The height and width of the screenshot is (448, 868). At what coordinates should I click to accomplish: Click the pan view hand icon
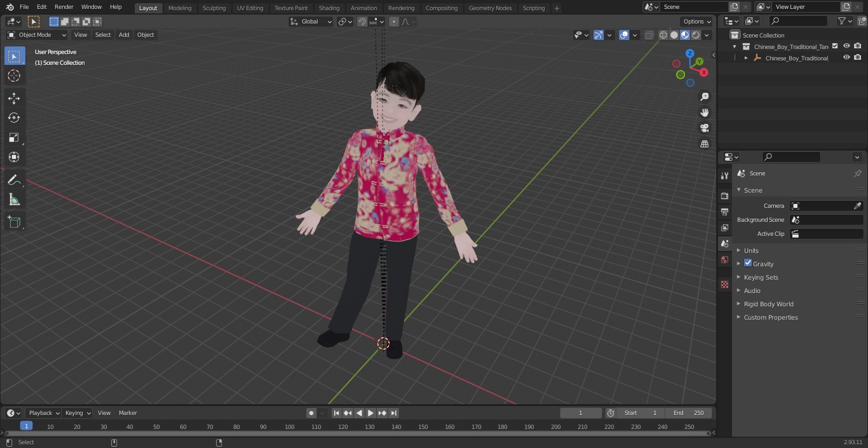[x=704, y=112]
